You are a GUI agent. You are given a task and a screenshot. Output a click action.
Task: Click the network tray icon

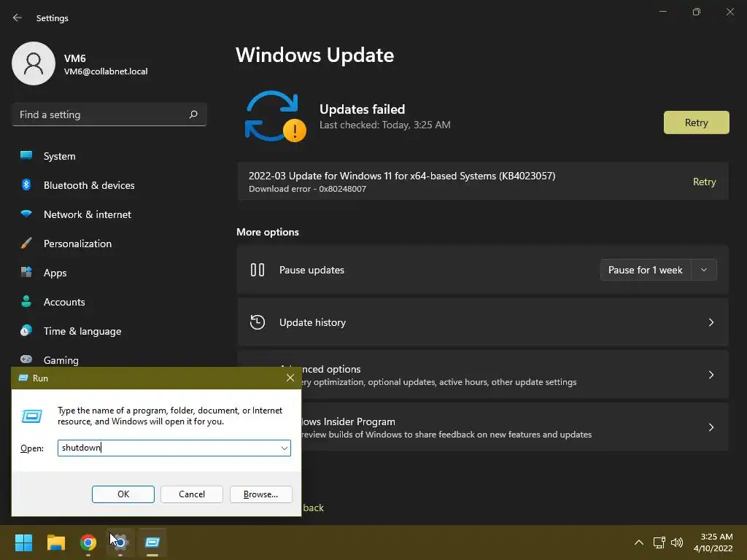click(659, 542)
